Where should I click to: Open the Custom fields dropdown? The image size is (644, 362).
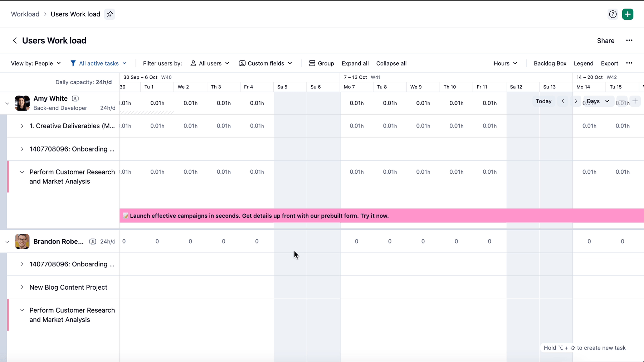coord(265,63)
